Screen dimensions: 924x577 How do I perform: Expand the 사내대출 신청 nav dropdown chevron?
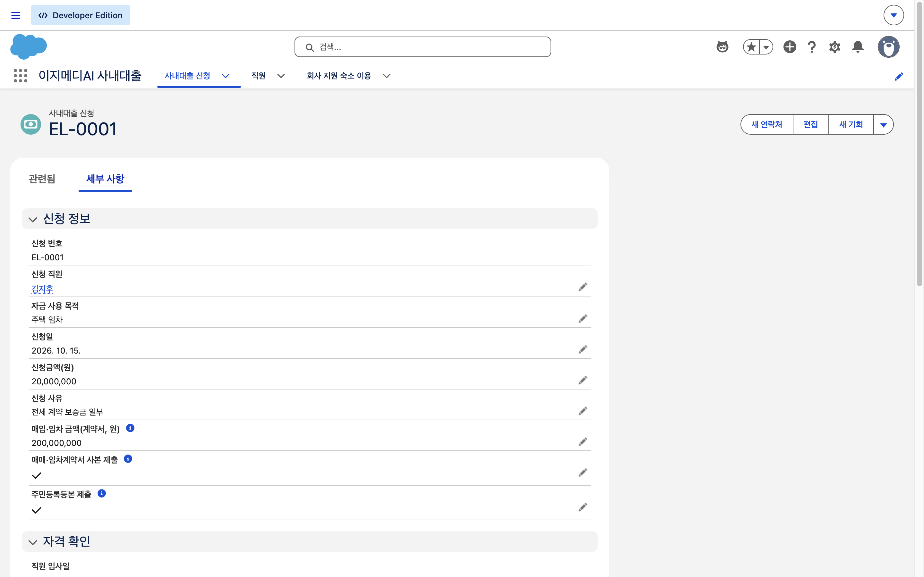point(226,76)
